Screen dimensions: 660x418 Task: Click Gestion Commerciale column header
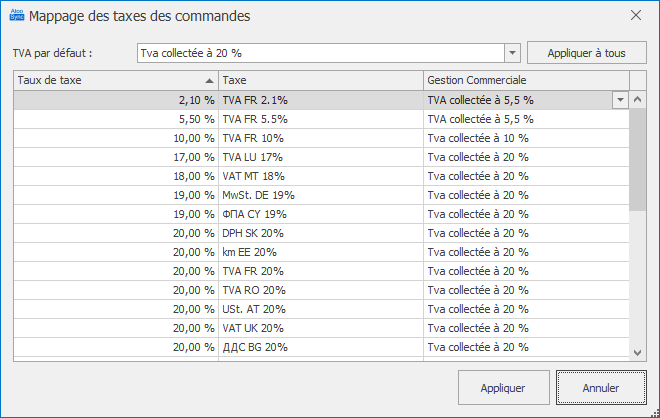[x=525, y=80]
